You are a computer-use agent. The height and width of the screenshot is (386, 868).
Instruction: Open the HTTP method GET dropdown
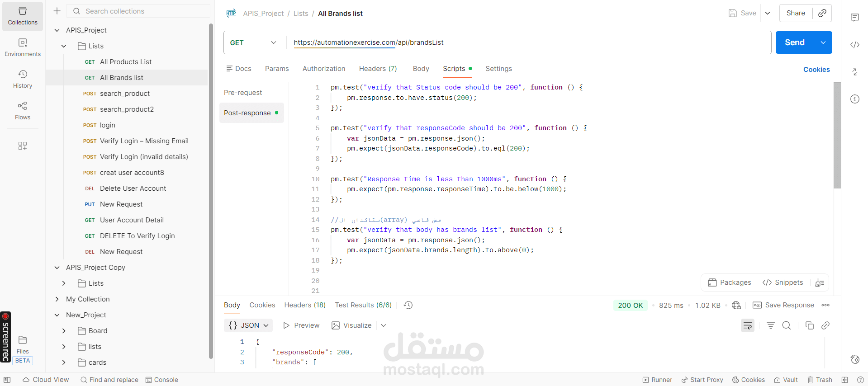click(253, 42)
